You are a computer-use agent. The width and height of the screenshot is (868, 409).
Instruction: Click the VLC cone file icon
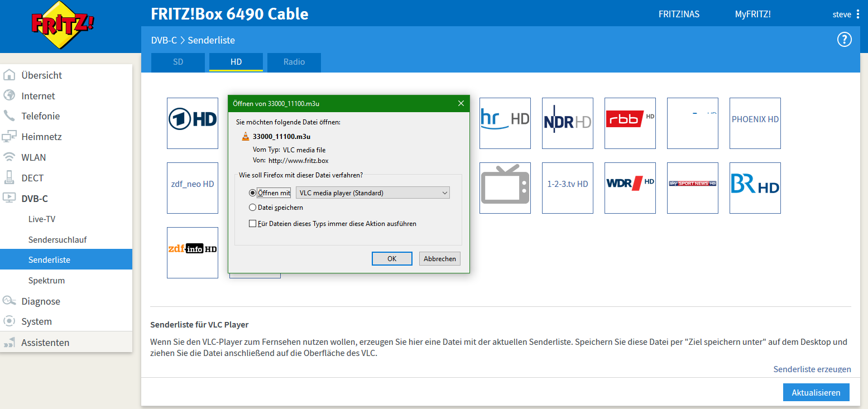tap(246, 136)
